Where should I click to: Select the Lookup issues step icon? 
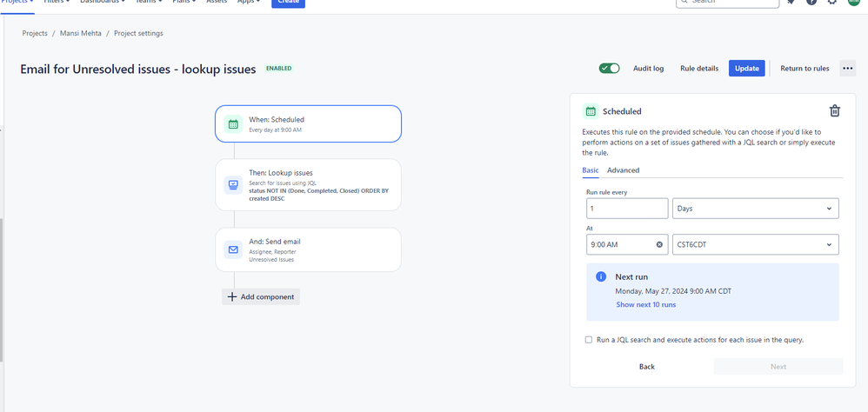click(233, 185)
